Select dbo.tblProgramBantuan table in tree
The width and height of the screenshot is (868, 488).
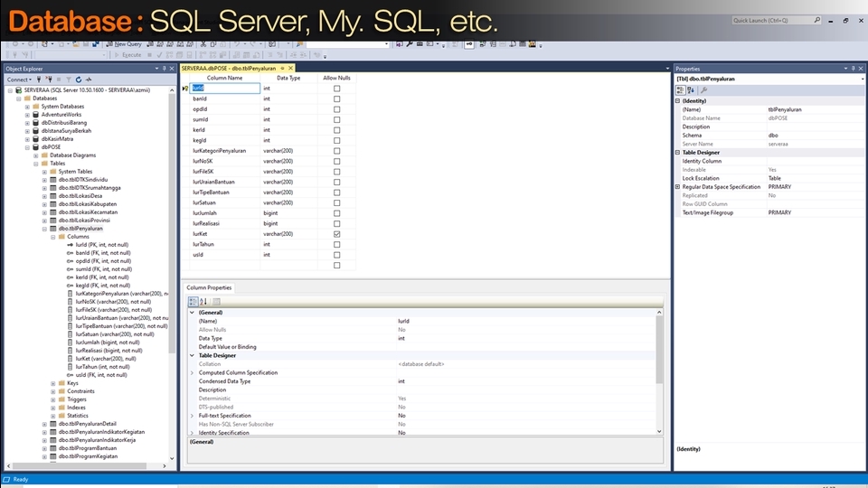click(88, 448)
